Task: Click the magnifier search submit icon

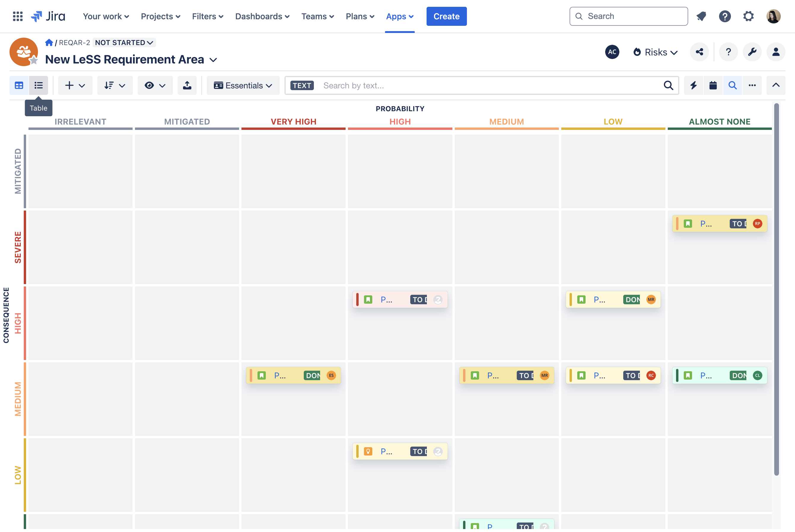Action: pos(668,85)
